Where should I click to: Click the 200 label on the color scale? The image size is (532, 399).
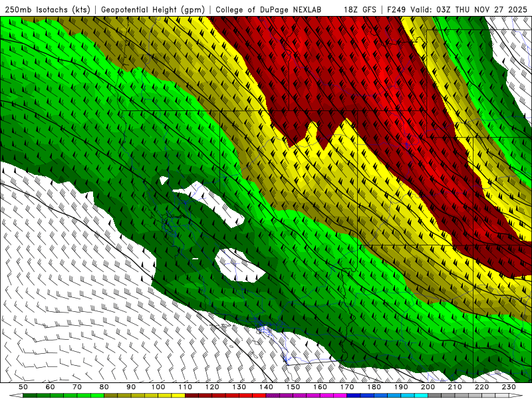coord(428,387)
